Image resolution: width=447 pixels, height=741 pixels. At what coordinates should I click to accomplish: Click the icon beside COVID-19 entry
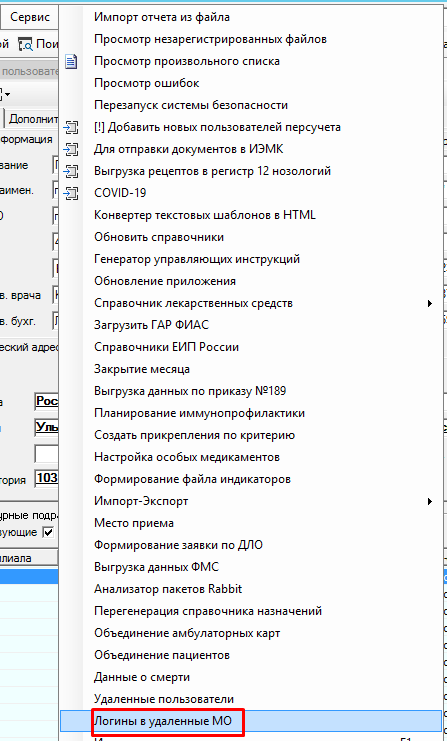pos(71,193)
